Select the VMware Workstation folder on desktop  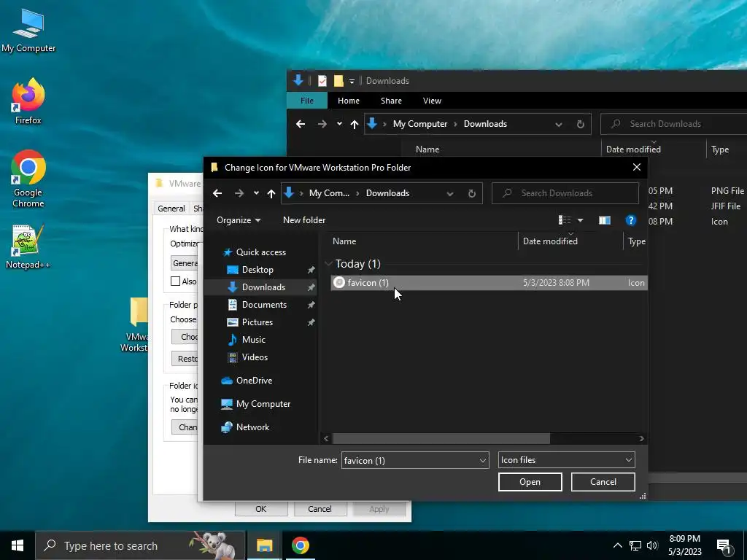[x=135, y=325]
